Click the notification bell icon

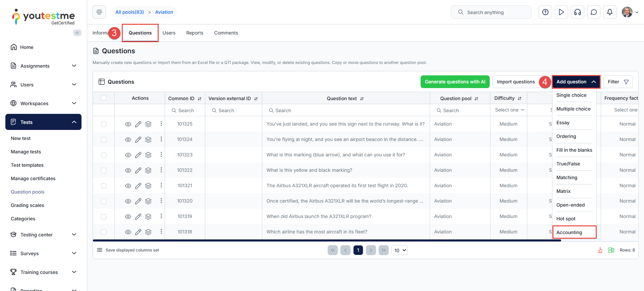point(609,12)
